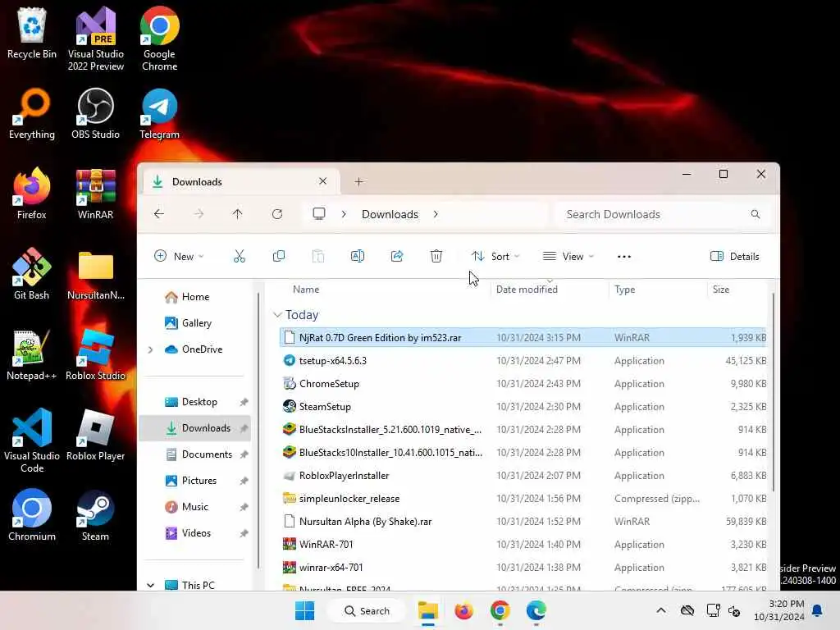Screen dimensions: 840x630
Task: Click the search magnifier in Search Downloads
Action: coord(756,214)
